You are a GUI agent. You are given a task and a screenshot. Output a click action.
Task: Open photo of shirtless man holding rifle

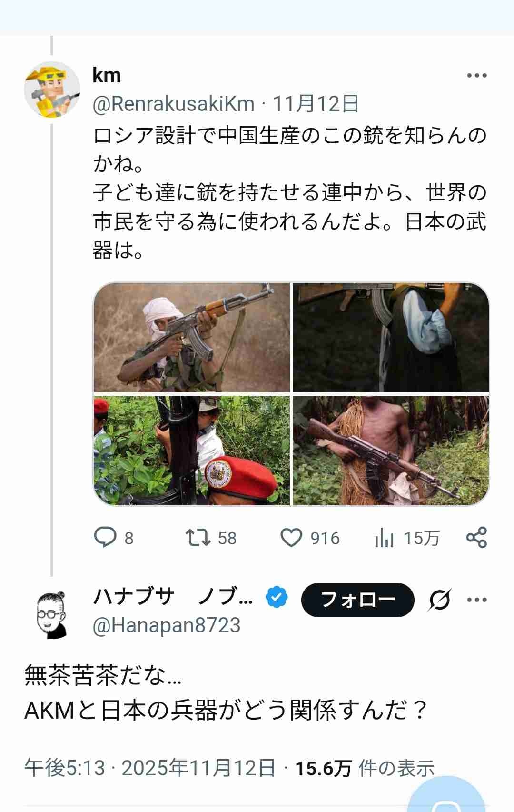click(391, 451)
